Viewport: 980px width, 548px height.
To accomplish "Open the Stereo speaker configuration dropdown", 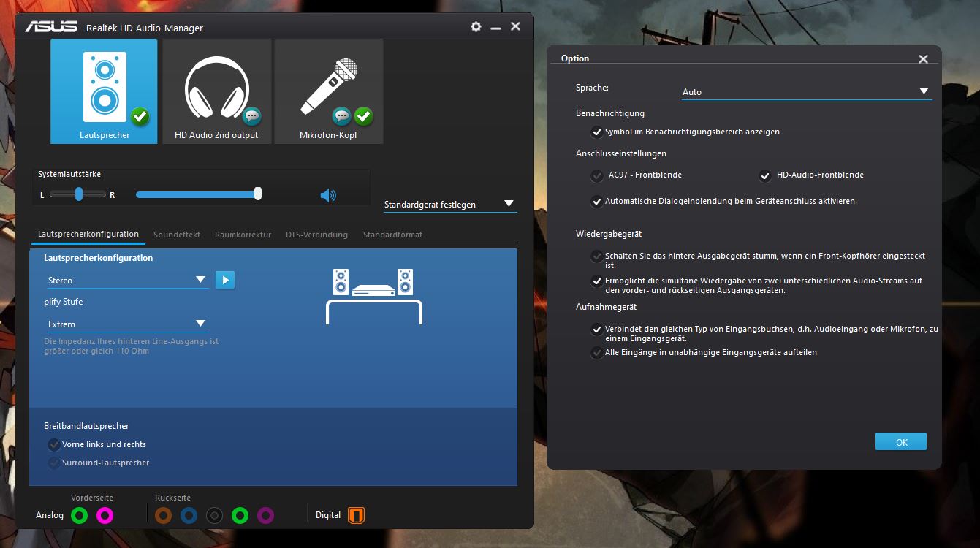I will pyautogui.click(x=128, y=280).
